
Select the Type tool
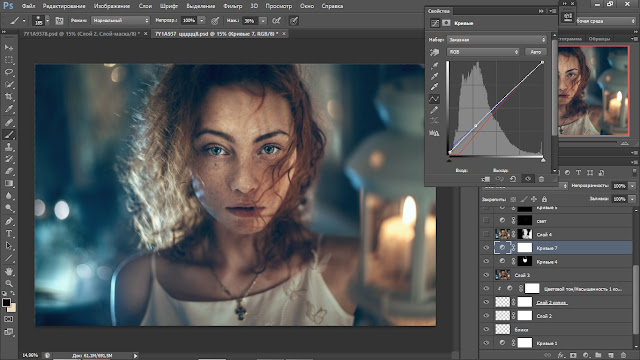pos(9,234)
